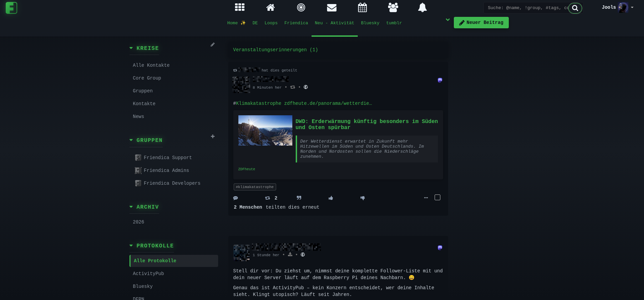Image resolution: width=644 pixels, height=300 pixels.
Task: Focus the search input field
Action: (x=528, y=8)
